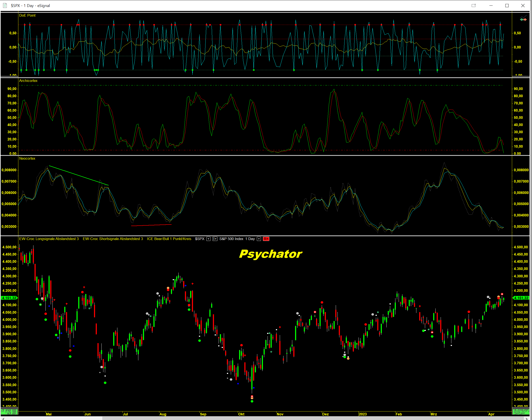Image resolution: width=532 pixels, height=420 pixels.
Task: Expand the 1 Day timeframe dropdown
Action: (x=259, y=239)
